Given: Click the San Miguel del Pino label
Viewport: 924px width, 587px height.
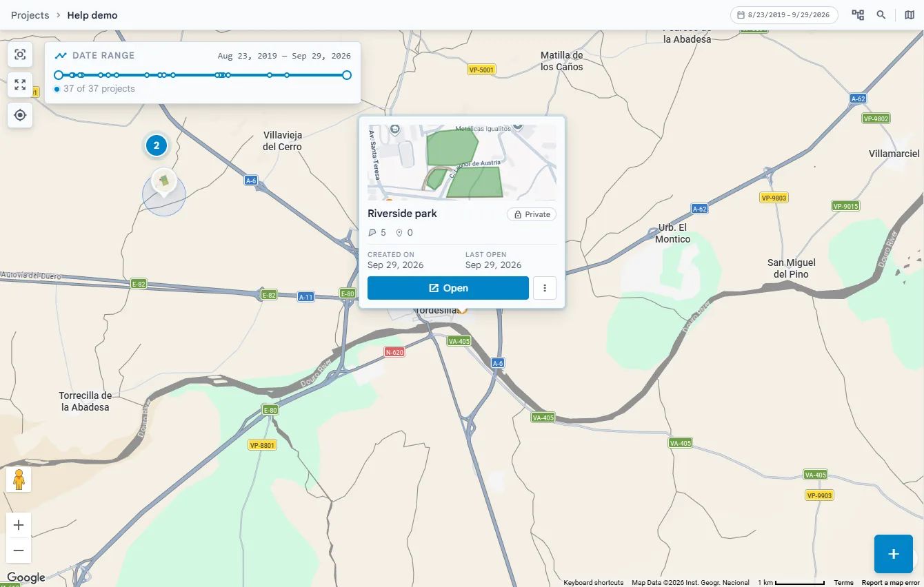Looking at the screenshot, I should [792, 269].
